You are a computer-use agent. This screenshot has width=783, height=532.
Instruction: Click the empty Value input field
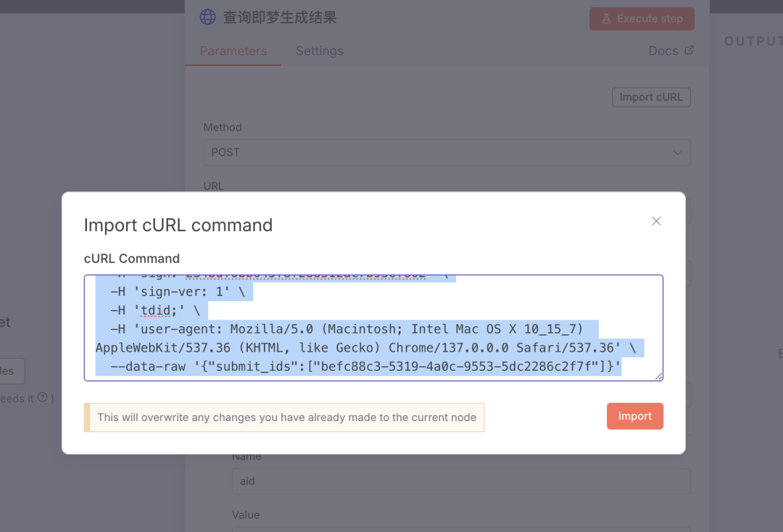[461, 530]
